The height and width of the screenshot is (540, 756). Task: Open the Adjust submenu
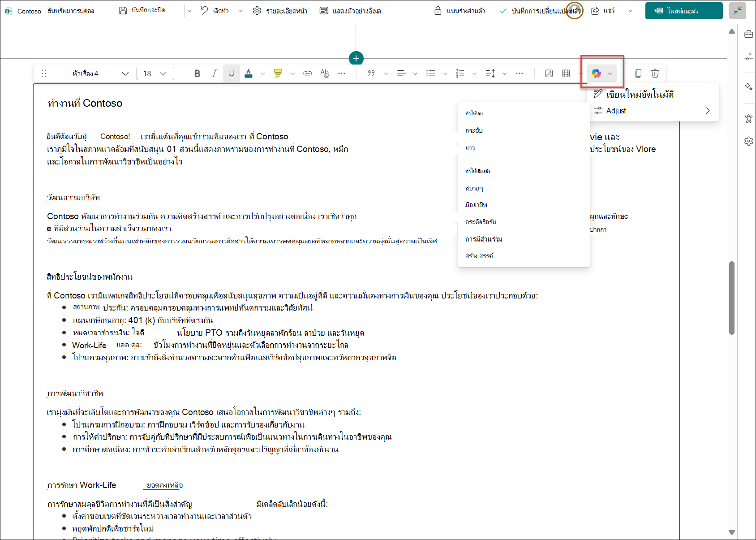(653, 111)
